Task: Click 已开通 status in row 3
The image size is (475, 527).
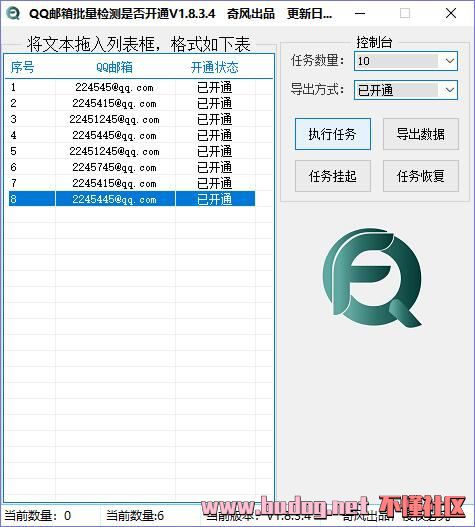Action: [x=214, y=120]
